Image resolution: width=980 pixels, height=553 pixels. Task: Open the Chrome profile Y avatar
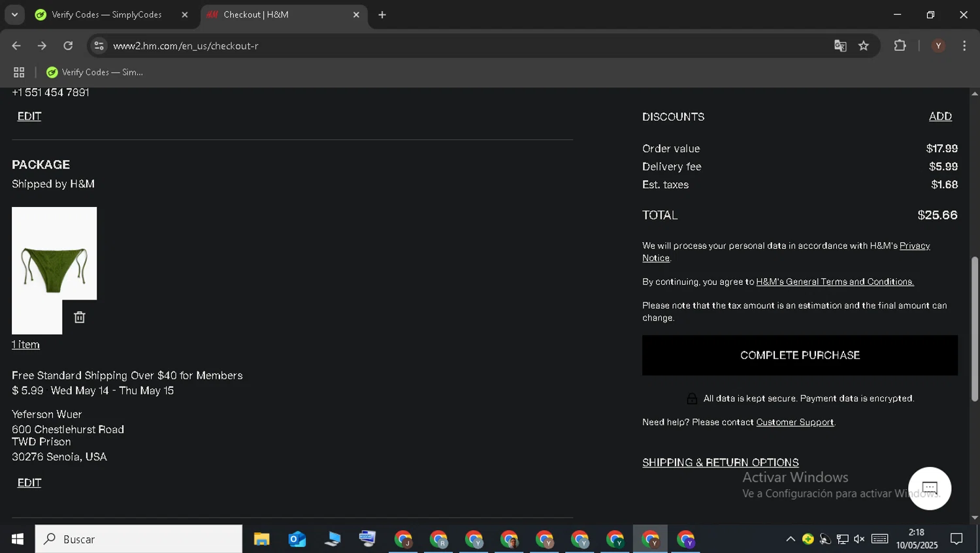click(x=938, y=46)
